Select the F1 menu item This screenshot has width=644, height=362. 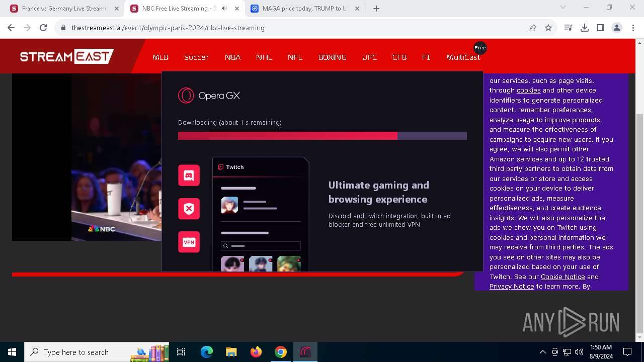[426, 57]
